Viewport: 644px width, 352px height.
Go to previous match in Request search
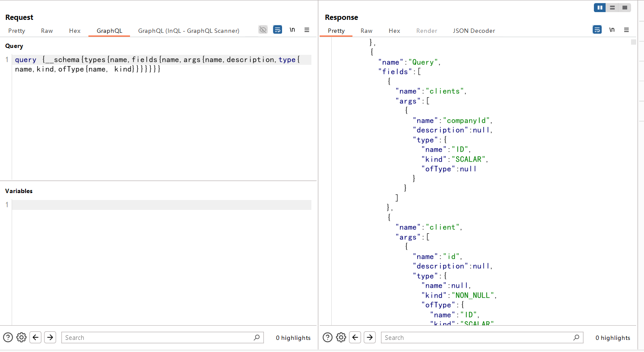(36, 337)
